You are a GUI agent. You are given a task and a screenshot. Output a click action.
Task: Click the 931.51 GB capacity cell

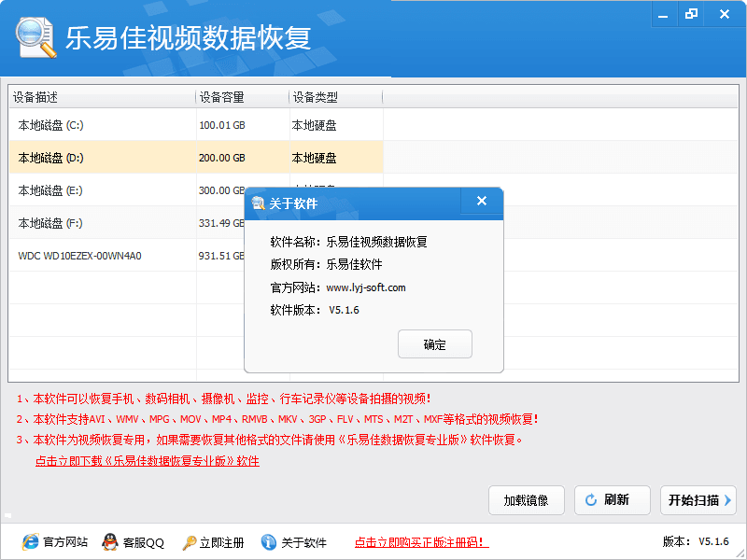pyautogui.click(x=221, y=256)
